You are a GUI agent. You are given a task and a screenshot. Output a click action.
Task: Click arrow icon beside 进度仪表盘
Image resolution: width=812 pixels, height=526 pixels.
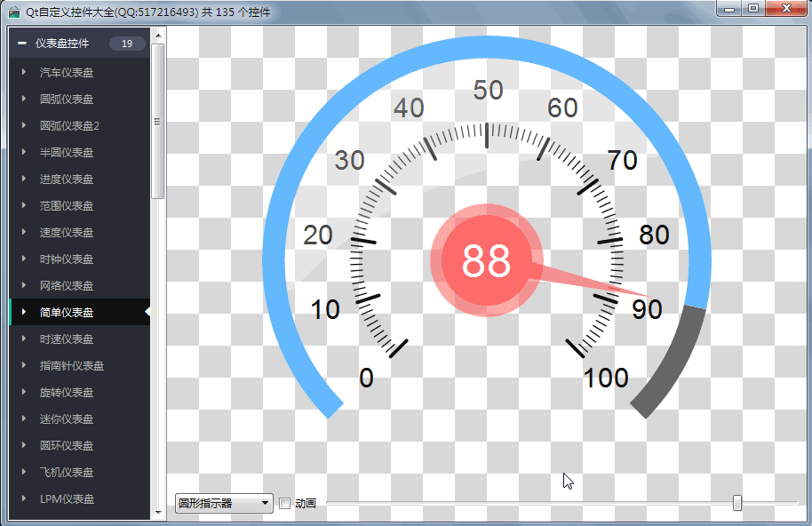coord(24,179)
